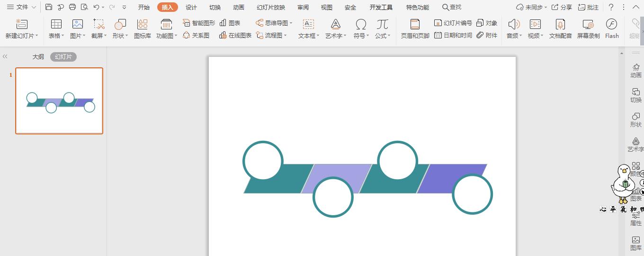The width and height of the screenshot is (644, 256).
Task: Open the 文件 file menu dropdown
Action: (x=21, y=7)
